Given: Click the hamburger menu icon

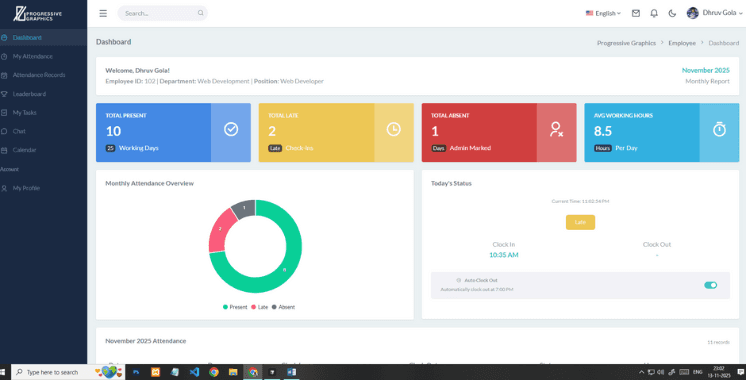Looking at the screenshot, I should (103, 13).
